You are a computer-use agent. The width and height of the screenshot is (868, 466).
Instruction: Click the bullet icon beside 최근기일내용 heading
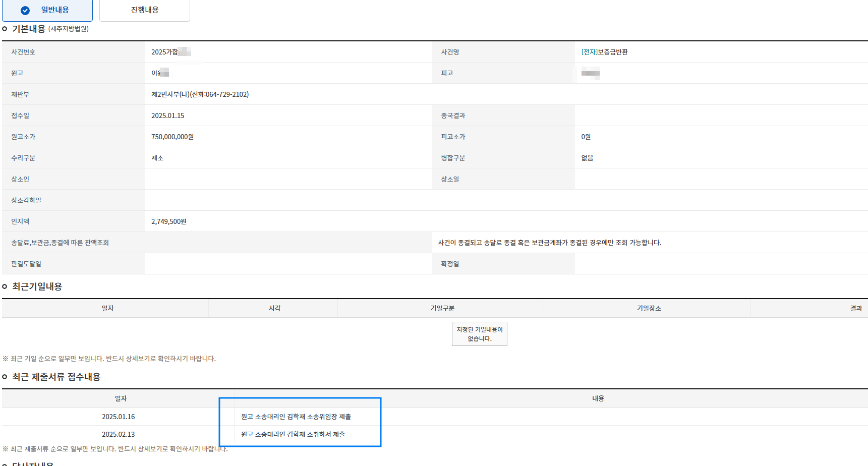click(5, 286)
